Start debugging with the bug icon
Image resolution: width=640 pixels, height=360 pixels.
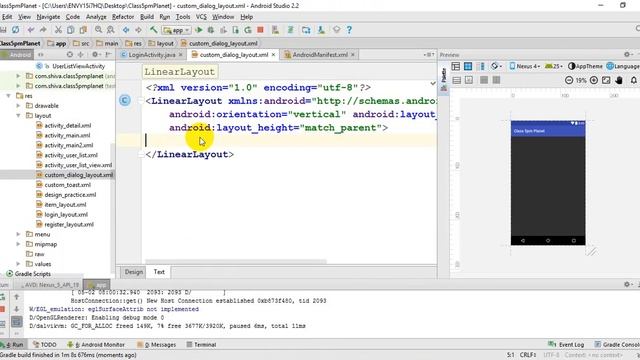point(211,30)
